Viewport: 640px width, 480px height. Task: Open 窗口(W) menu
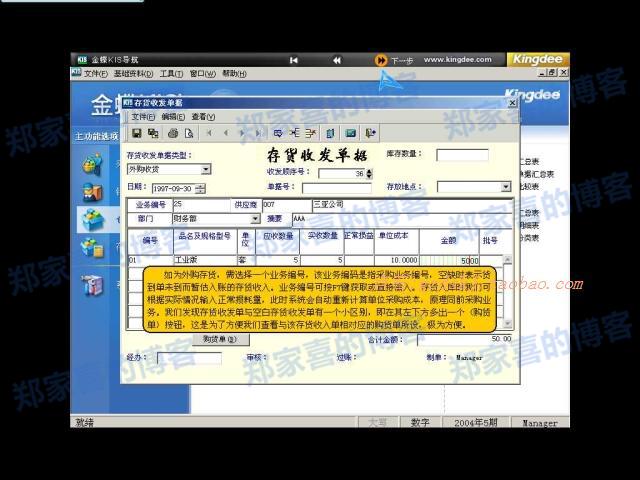(x=202, y=74)
